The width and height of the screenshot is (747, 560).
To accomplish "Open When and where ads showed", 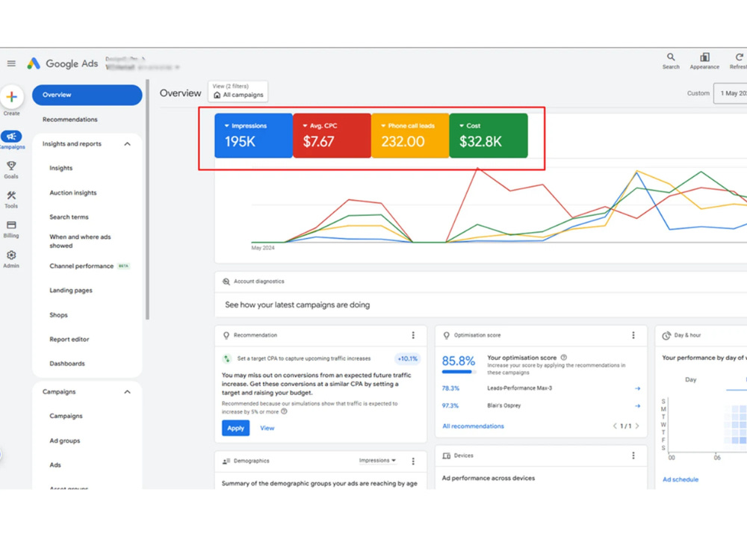I will pos(80,241).
